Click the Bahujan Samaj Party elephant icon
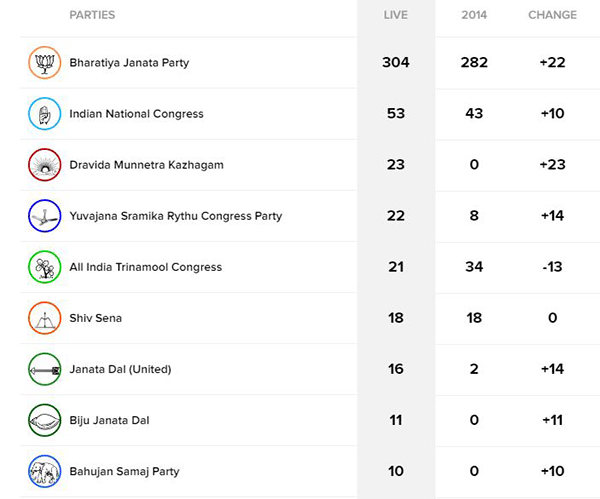 point(44,471)
